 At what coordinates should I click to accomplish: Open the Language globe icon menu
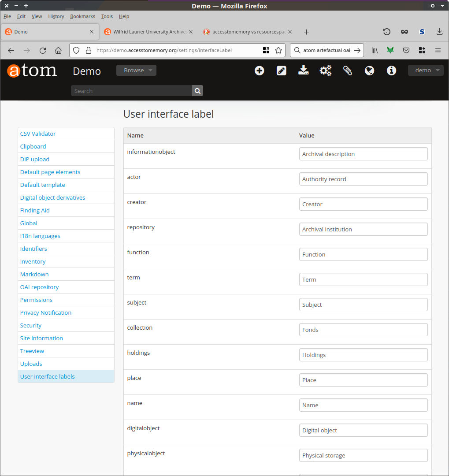coord(370,71)
